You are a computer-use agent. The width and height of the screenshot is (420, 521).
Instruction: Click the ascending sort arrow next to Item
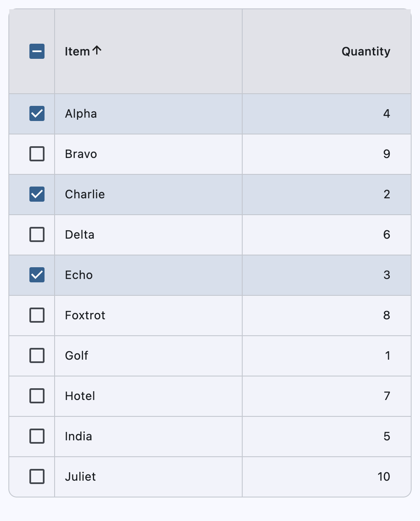tap(97, 50)
